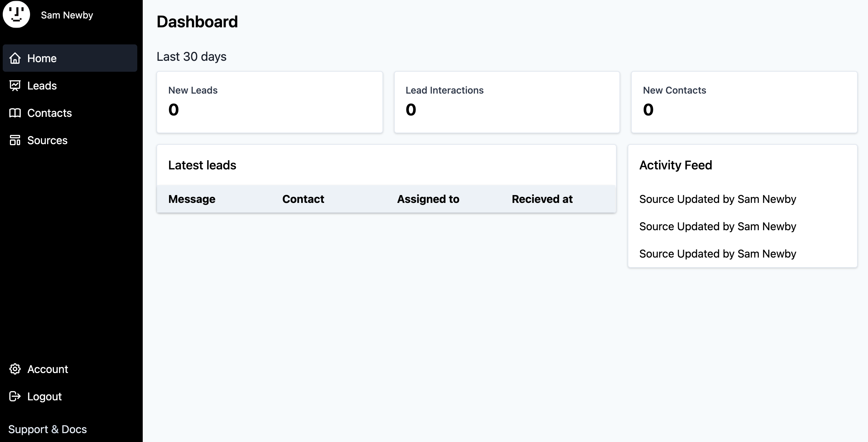Open the Sources page

click(x=47, y=140)
